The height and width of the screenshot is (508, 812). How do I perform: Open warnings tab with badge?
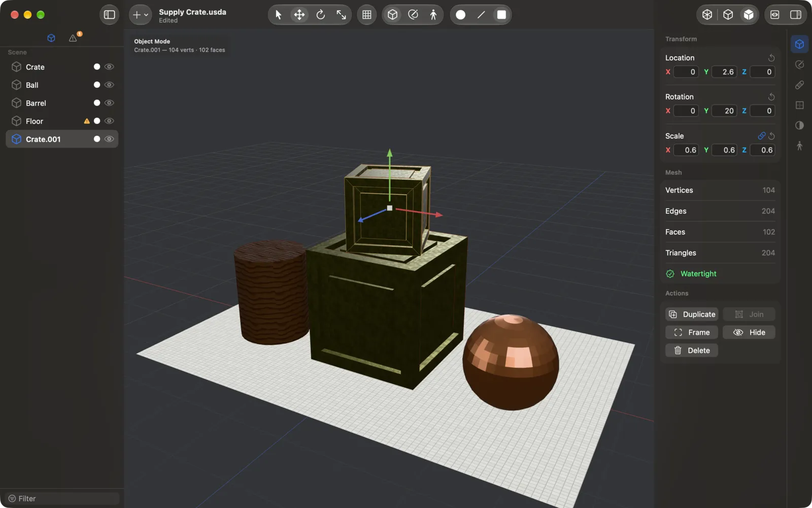click(74, 37)
